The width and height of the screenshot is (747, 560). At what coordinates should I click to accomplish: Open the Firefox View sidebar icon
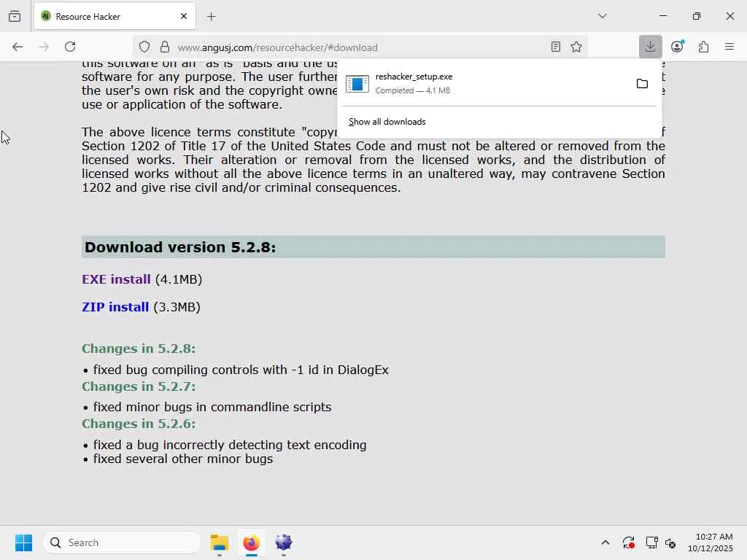pos(15,16)
